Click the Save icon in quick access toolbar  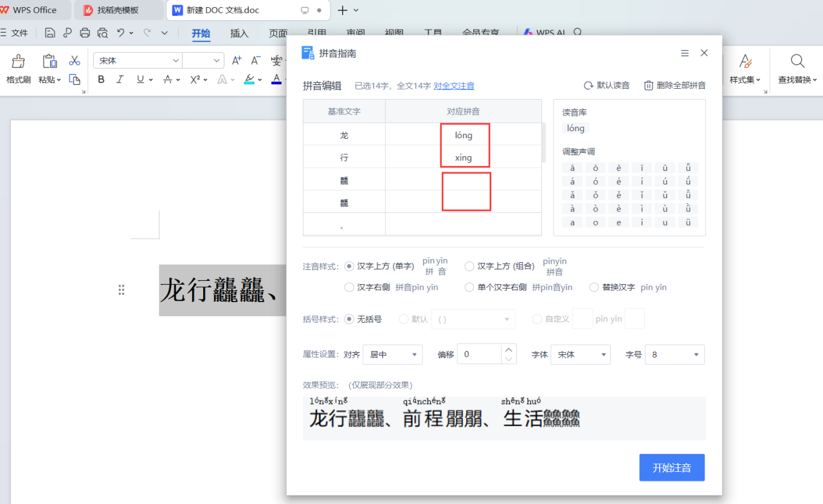50,33
